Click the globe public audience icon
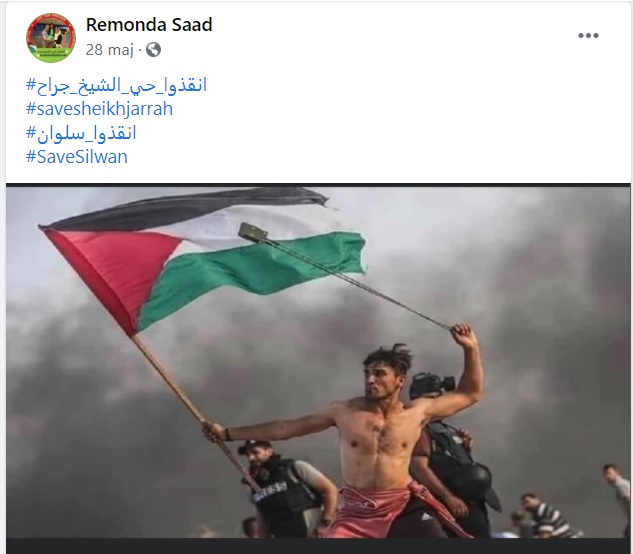Screen dimensions: 633x554 153,50
